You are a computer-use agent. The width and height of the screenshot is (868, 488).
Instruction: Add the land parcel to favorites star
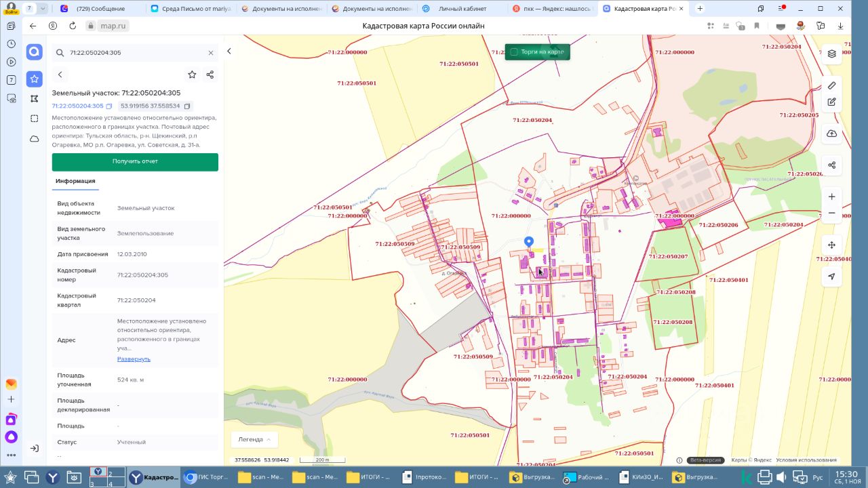[192, 75]
